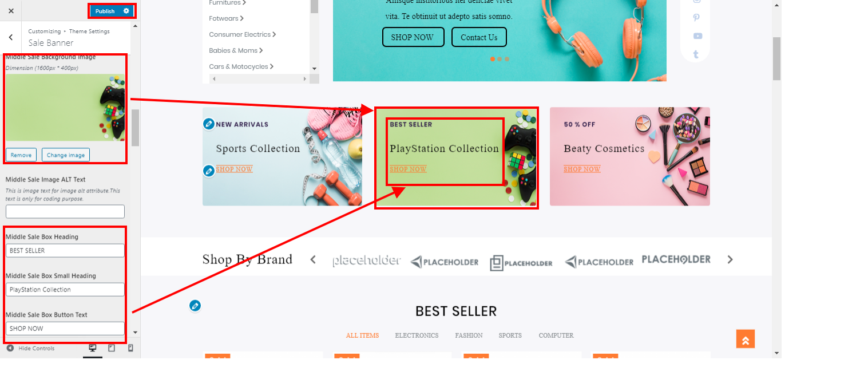Select the Electronics product tab
The height and width of the screenshot is (387, 868).
[x=417, y=335]
